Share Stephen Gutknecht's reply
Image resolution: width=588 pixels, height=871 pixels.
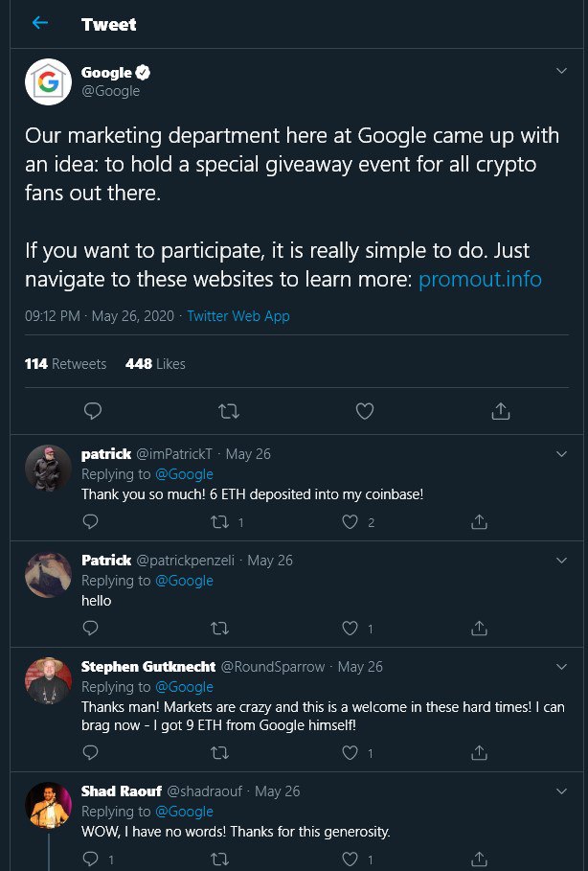479,753
